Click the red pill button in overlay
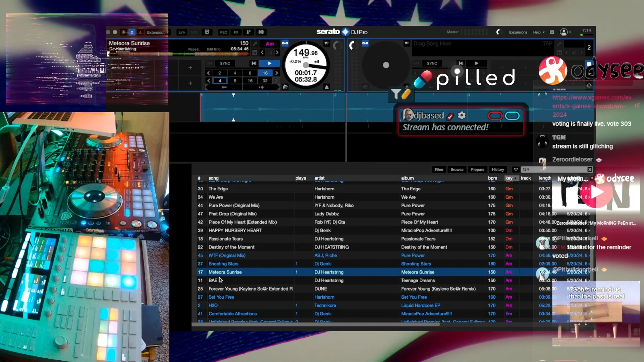This screenshot has height=362, width=644. (495, 116)
